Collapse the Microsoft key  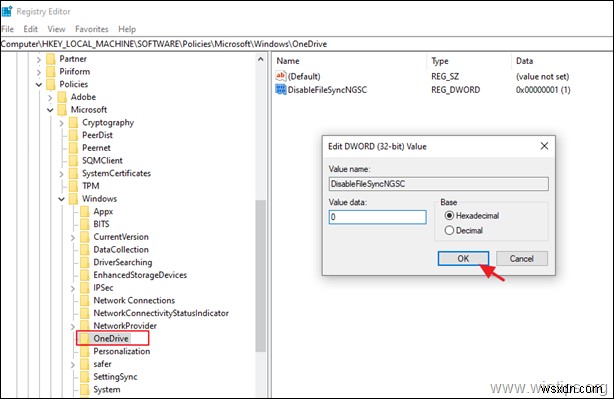tap(50, 110)
